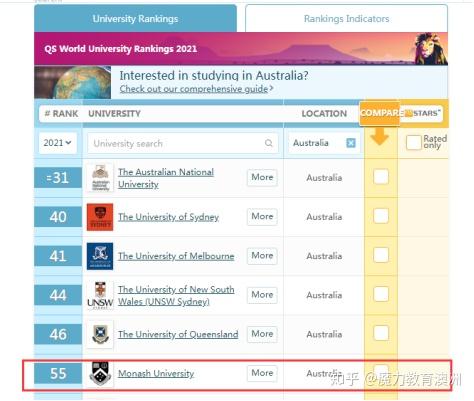Clear the Australia location filter
This screenshot has width=474, height=401.
click(351, 143)
